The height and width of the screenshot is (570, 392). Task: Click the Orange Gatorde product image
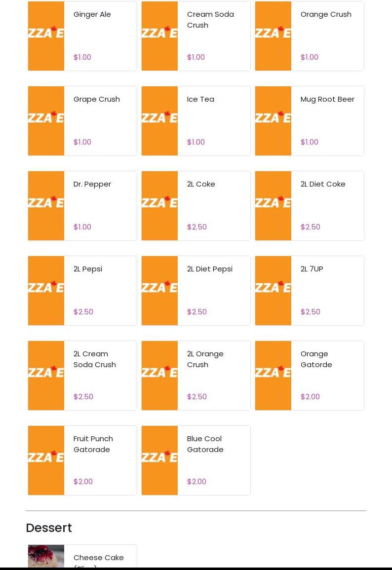coord(273,376)
